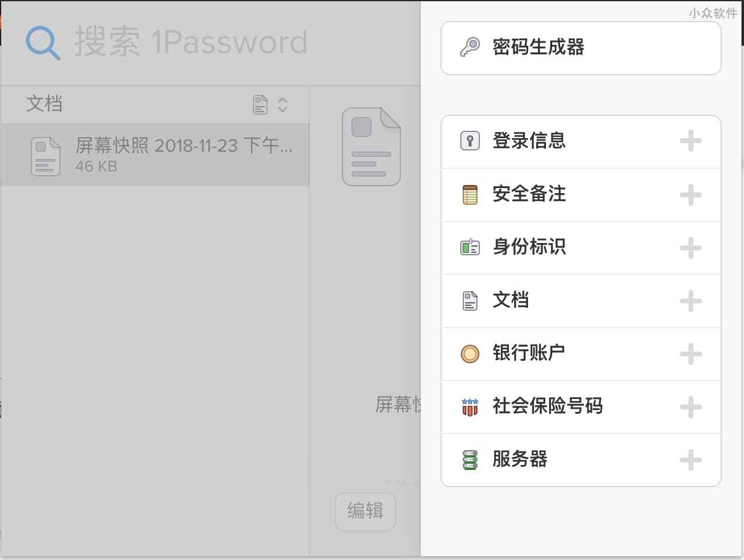Click the plus button beside 登录信息
The image size is (744, 560).
point(690,141)
